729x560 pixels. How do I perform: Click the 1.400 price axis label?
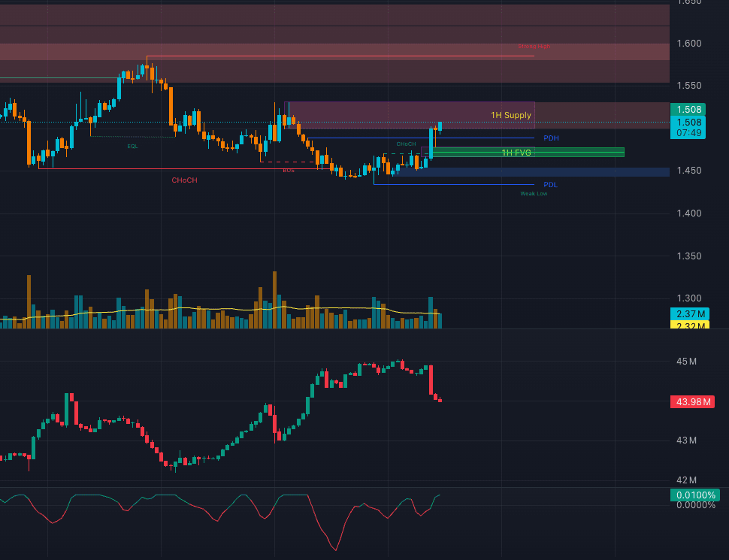[689, 213]
